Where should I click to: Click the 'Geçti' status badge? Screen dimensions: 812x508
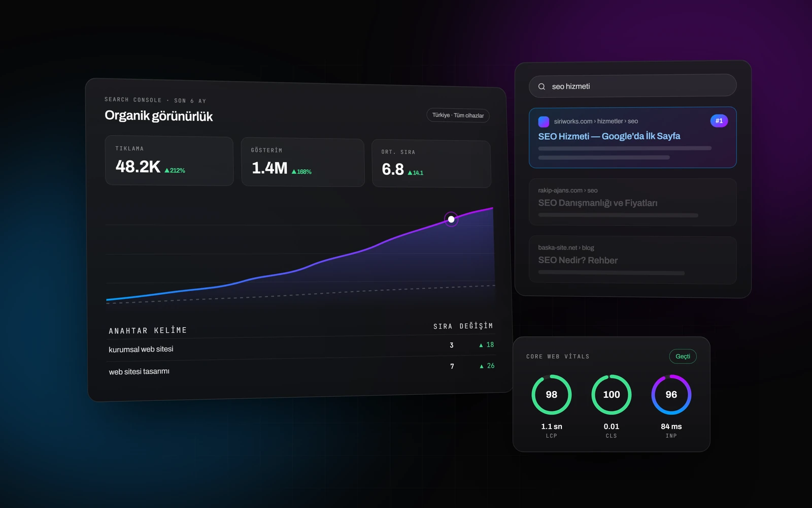(x=683, y=356)
